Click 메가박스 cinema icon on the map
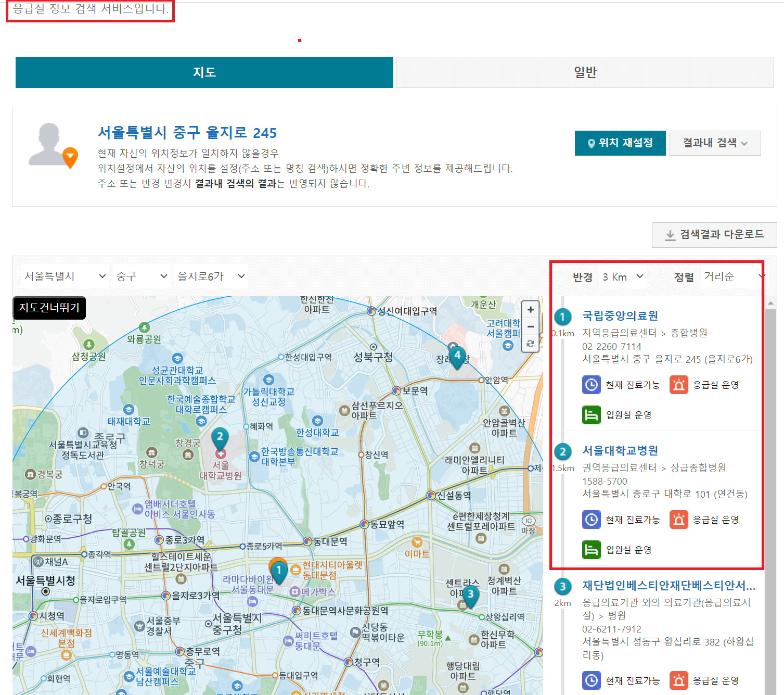Image resolution: width=784 pixels, height=695 pixels. 295,592
